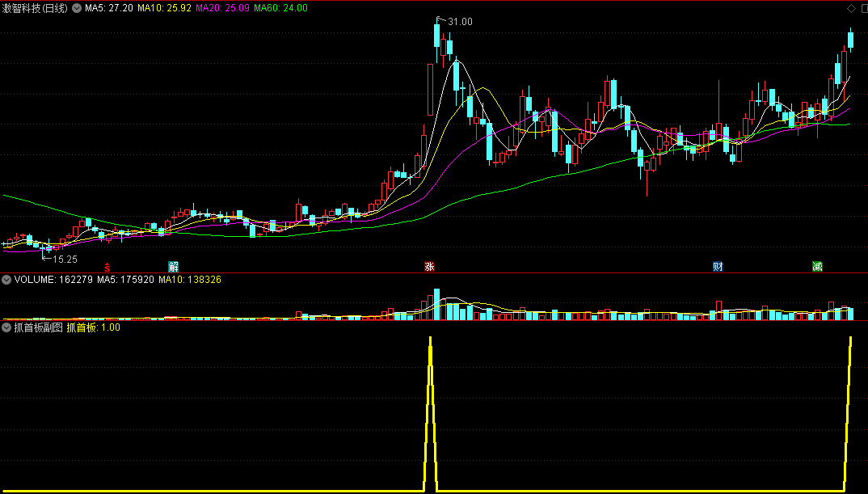Click the stock name 激智科技(日线)
Viewport: 868px width, 494px height.
coord(36,8)
